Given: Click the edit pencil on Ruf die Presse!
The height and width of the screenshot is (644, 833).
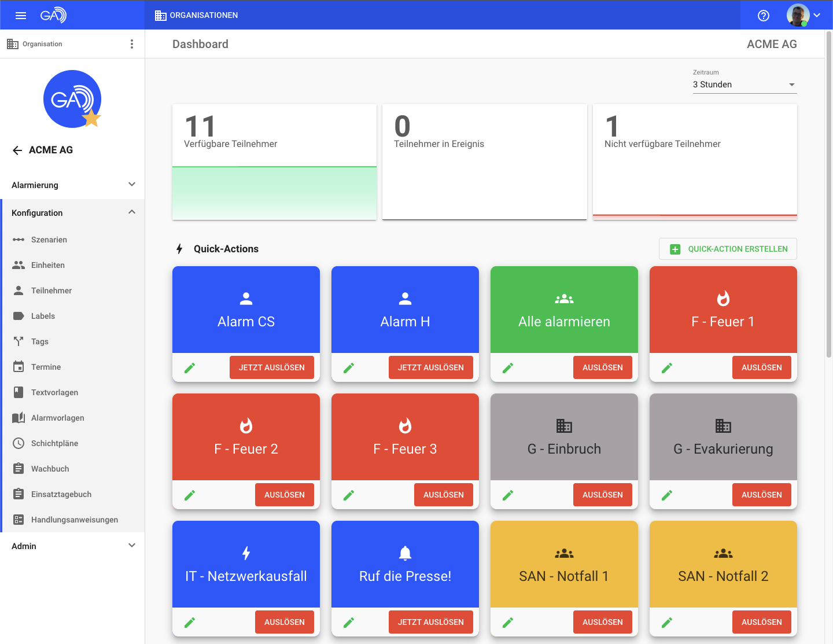Looking at the screenshot, I should coord(349,623).
